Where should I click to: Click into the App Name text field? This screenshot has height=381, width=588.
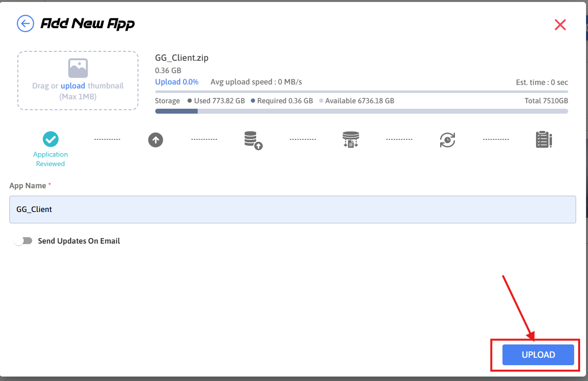pyautogui.click(x=292, y=210)
